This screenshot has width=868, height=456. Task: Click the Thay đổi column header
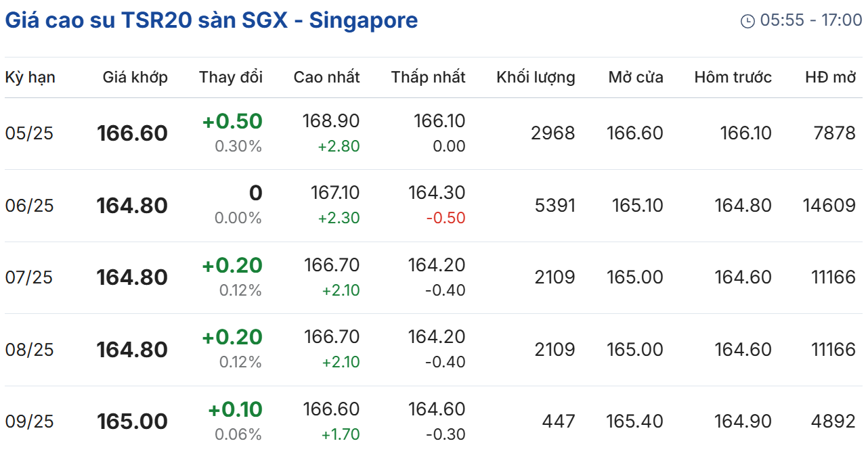230,77
